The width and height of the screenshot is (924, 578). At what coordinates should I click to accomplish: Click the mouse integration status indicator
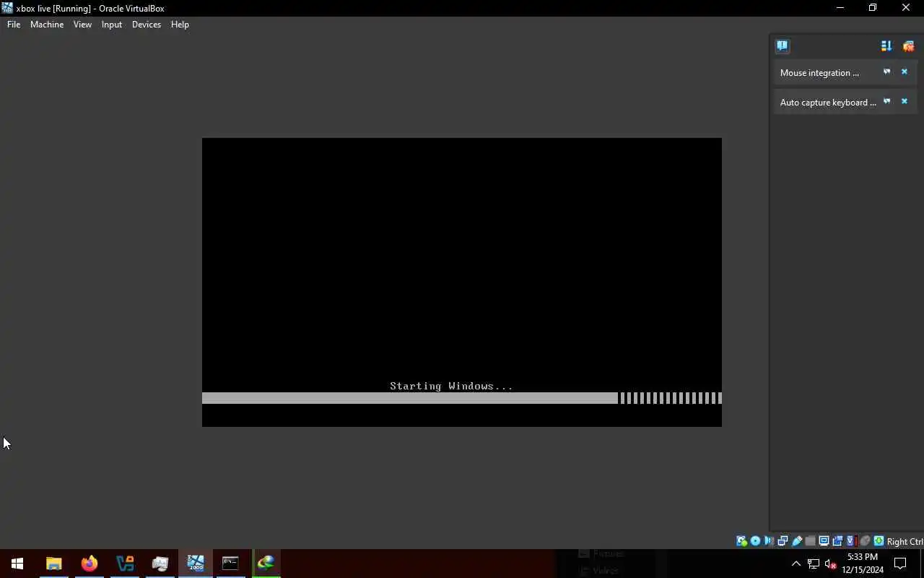click(x=865, y=541)
